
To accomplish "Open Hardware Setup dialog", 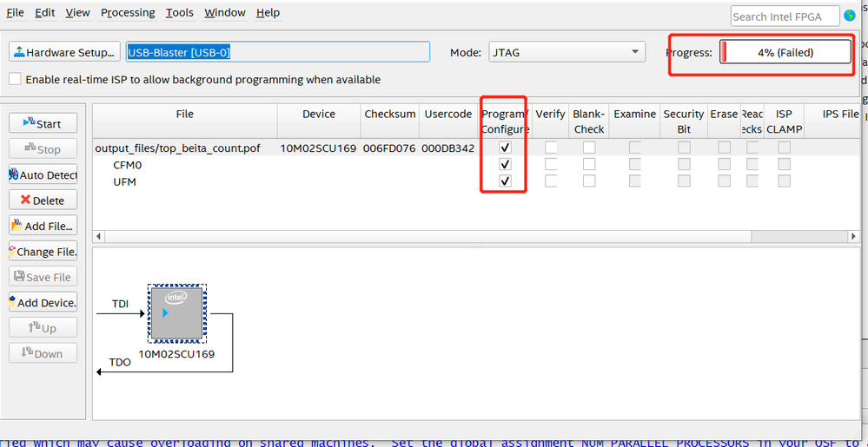I will (x=65, y=52).
